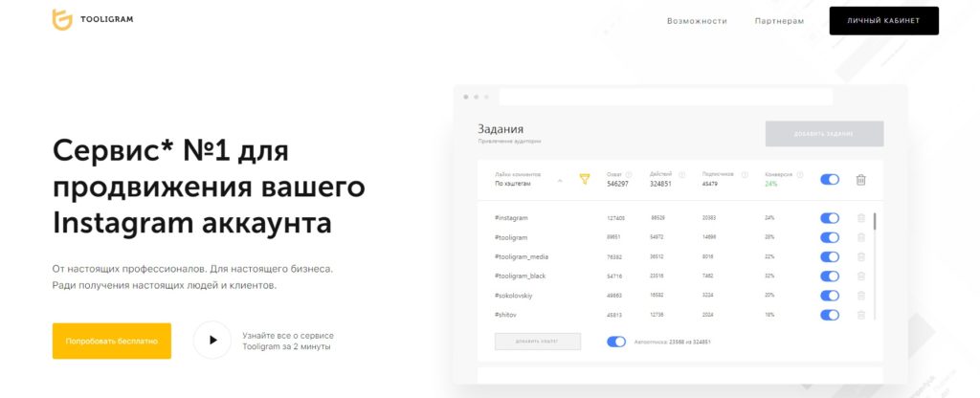Toggle the main task switch in header row

[x=830, y=179]
